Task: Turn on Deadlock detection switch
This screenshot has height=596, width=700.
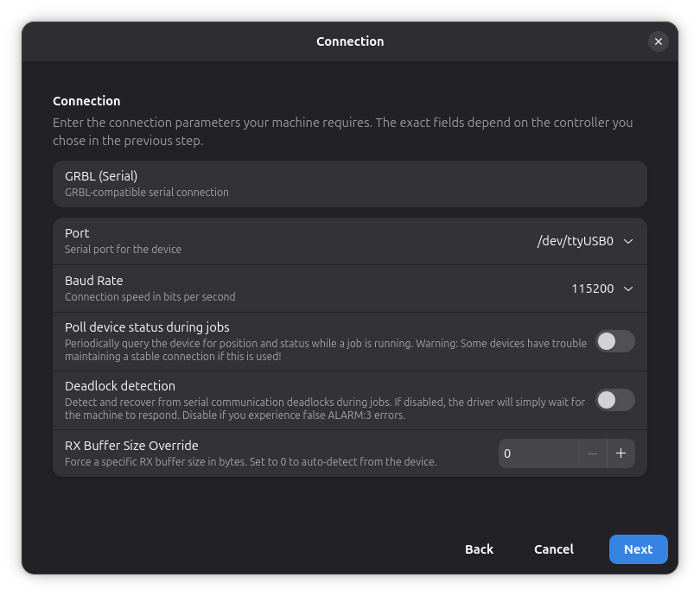Action: [615, 400]
